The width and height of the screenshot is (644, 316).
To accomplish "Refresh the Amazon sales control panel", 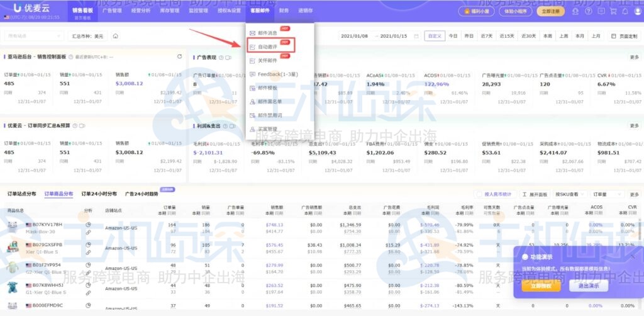I will 179,57.
